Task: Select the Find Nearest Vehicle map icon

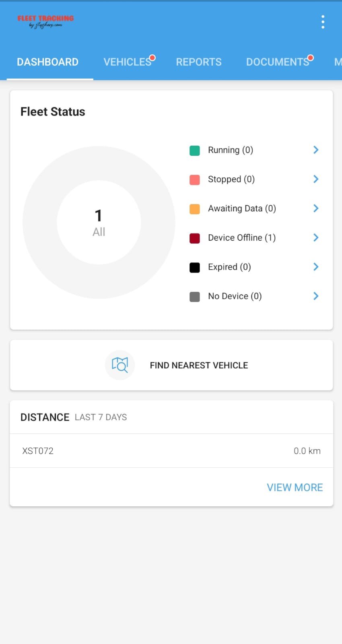Action: pyautogui.click(x=120, y=365)
